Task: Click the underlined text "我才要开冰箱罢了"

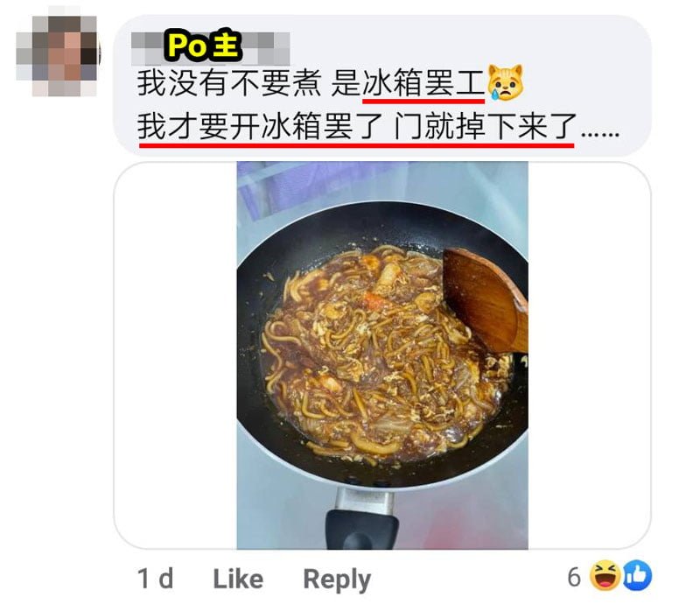Action: 259,126
